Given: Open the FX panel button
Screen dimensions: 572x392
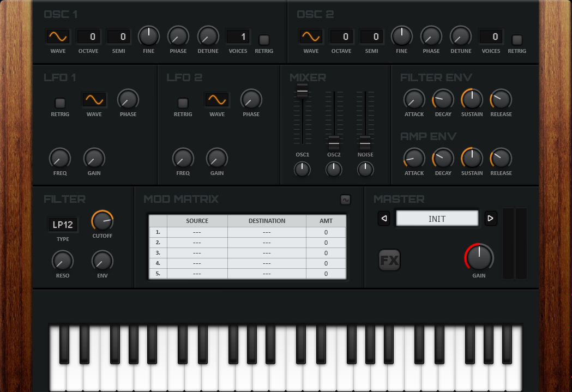Looking at the screenshot, I should 389,260.
